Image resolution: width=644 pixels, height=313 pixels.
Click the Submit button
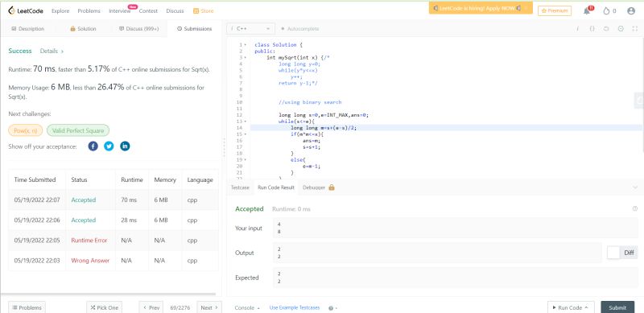(x=617, y=307)
